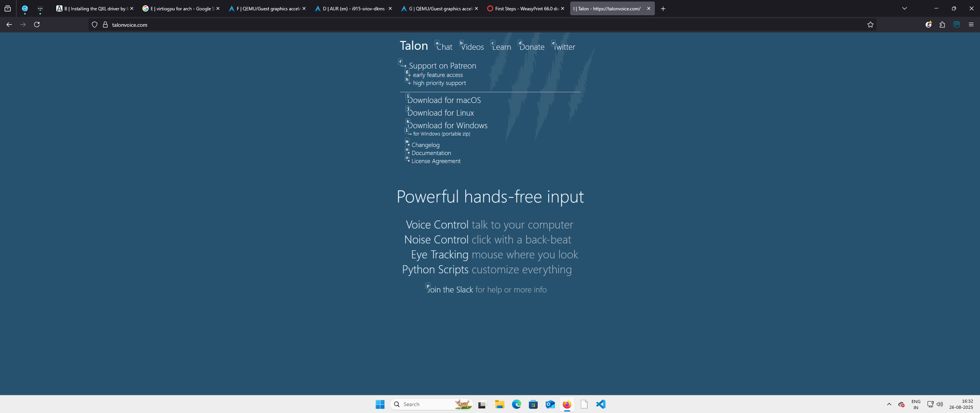The height and width of the screenshot is (413, 980).
Task: Reload the current page
Action: coord(37,24)
